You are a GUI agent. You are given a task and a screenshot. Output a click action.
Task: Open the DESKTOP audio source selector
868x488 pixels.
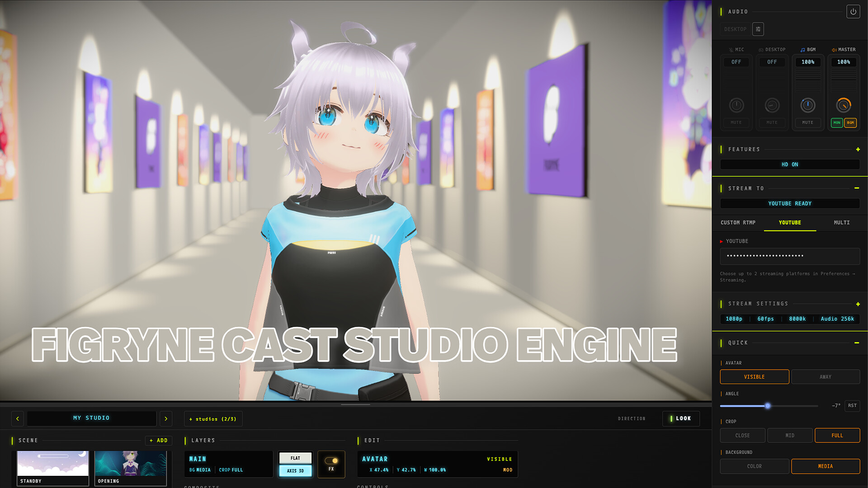[x=736, y=29]
